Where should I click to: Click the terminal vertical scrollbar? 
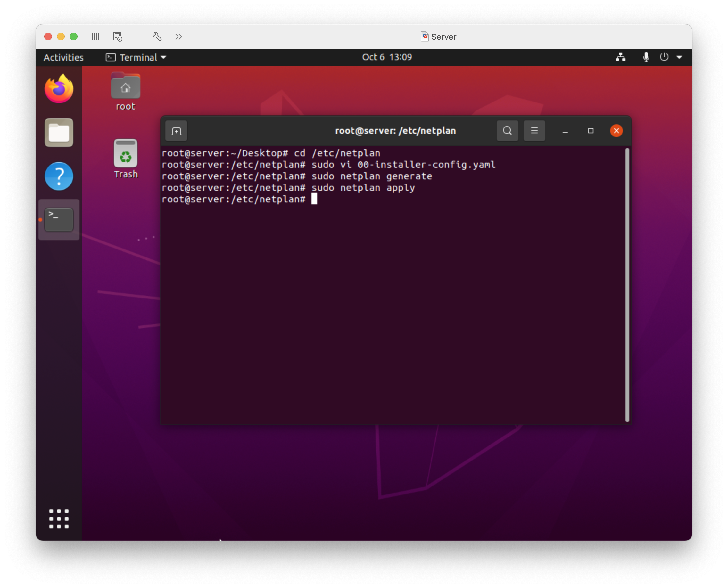tap(627, 284)
